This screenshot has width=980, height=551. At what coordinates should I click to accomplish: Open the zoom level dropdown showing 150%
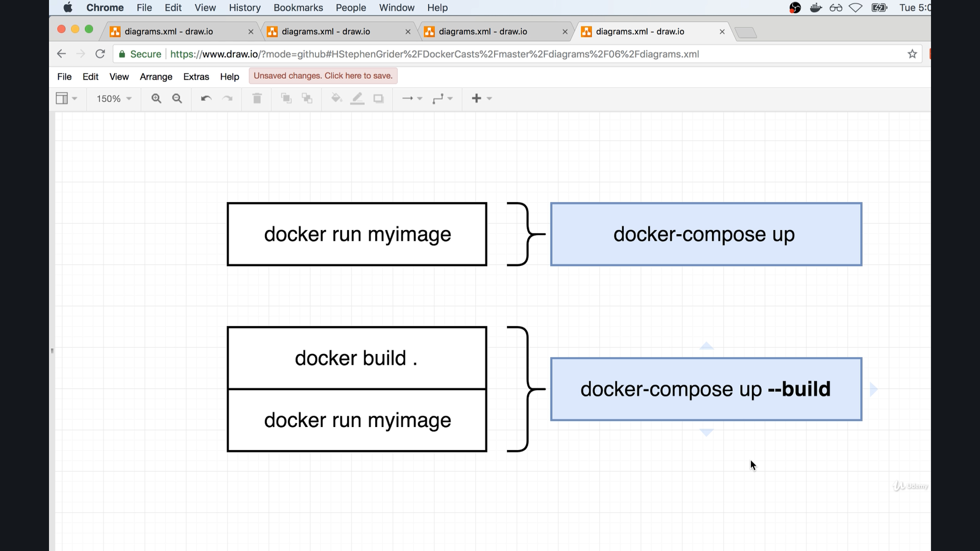pos(113,98)
